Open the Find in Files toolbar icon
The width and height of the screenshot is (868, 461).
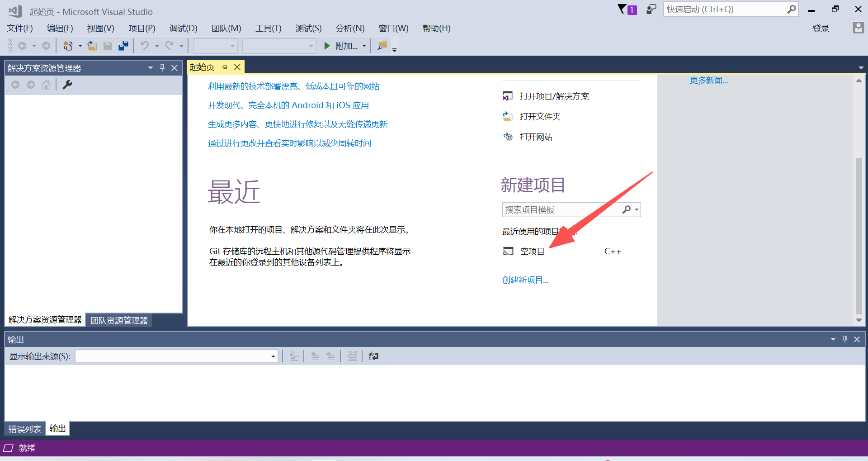coord(382,45)
